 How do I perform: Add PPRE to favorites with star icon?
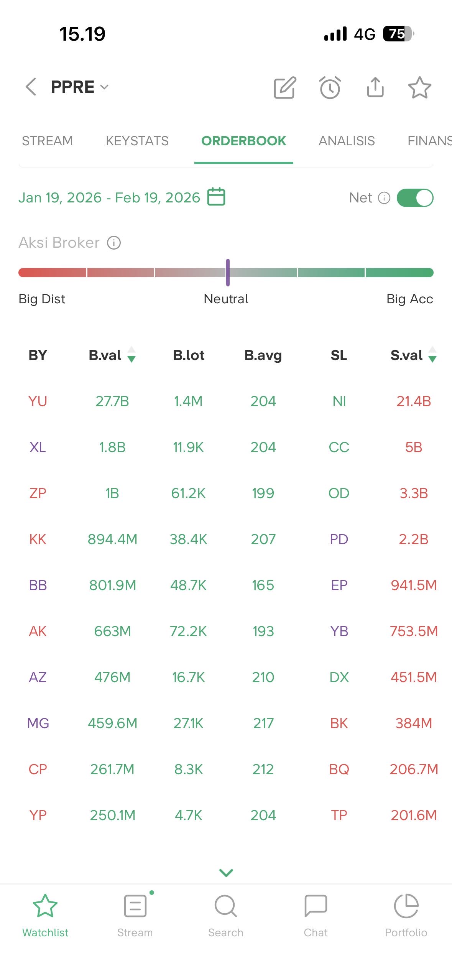coord(419,87)
